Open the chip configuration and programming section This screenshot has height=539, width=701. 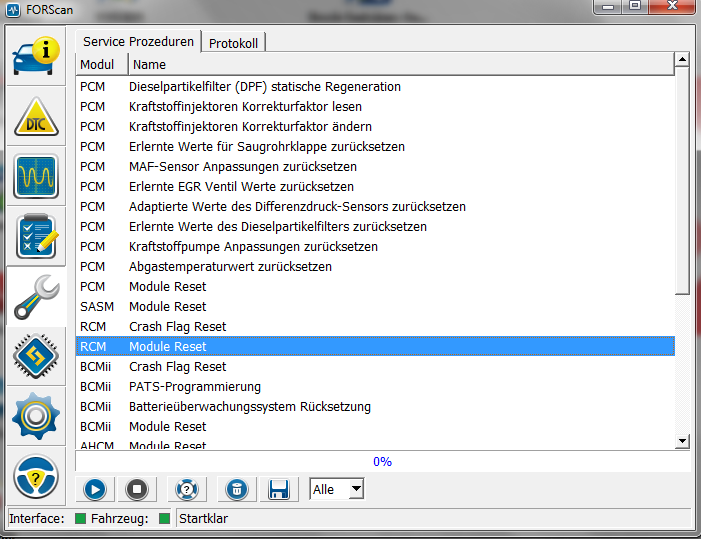35,357
